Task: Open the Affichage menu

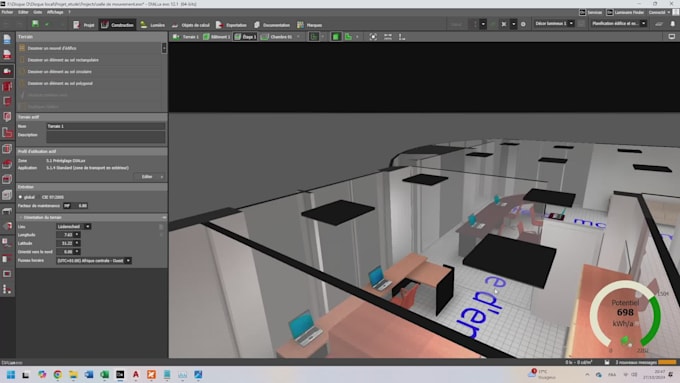Action: point(55,12)
